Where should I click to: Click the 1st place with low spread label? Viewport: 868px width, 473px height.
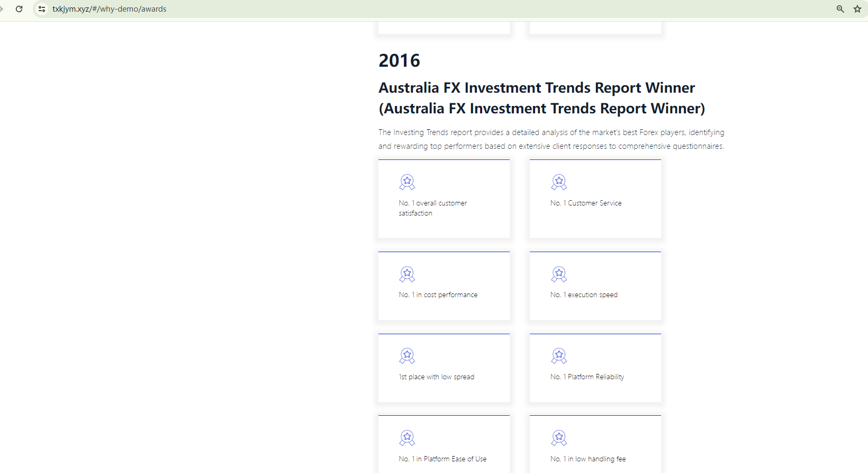click(436, 377)
